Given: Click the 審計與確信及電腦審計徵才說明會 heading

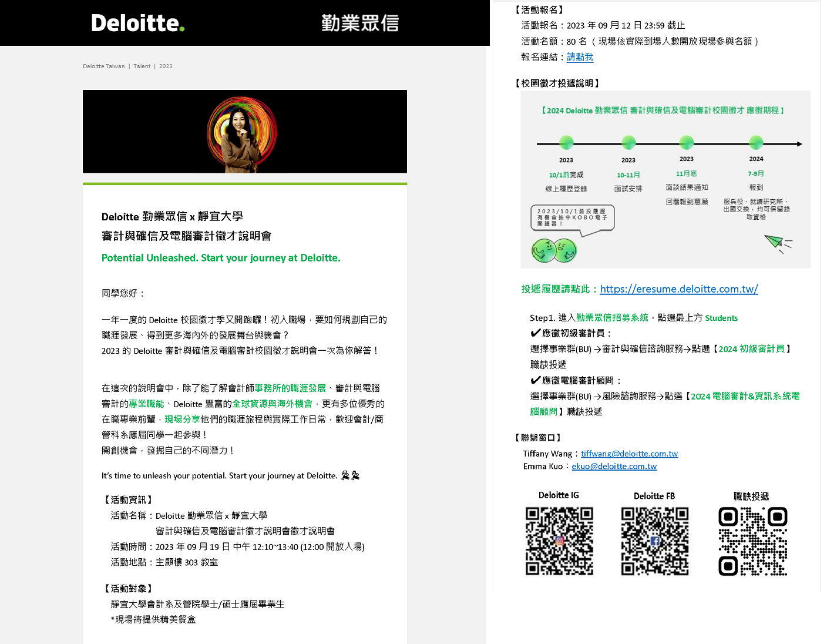Looking at the screenshot, I should pos(186,236).
